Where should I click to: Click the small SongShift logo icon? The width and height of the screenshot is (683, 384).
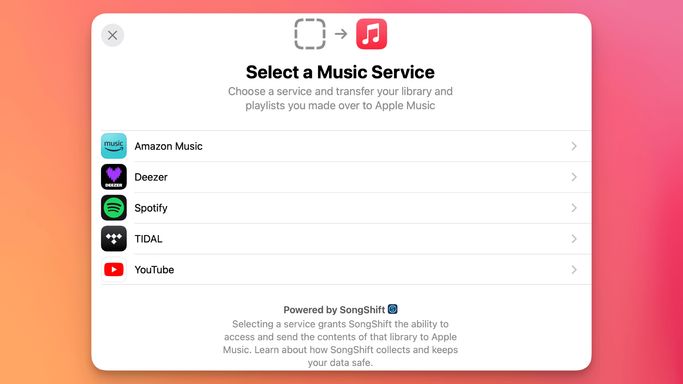tap(392, 309)
